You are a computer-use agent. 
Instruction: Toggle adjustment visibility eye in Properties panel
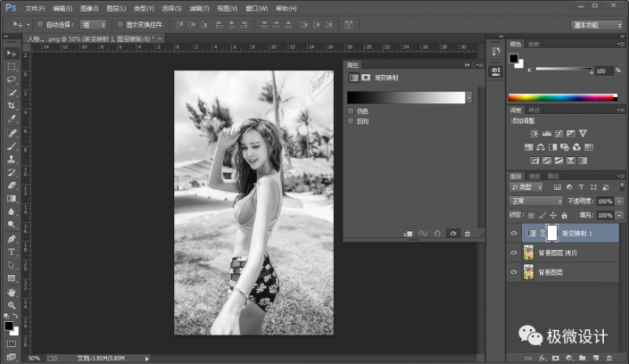[x=453, y=234]
